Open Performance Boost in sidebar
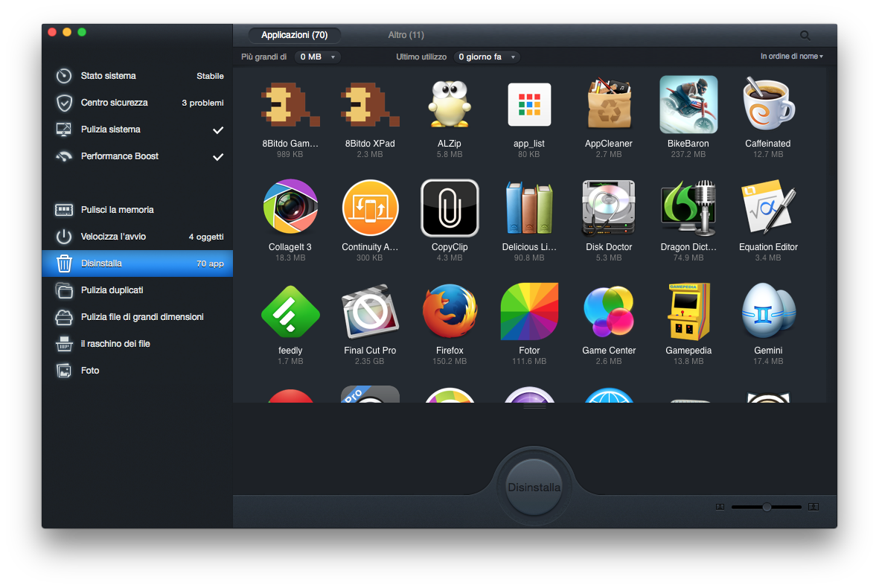 (138, 156)
